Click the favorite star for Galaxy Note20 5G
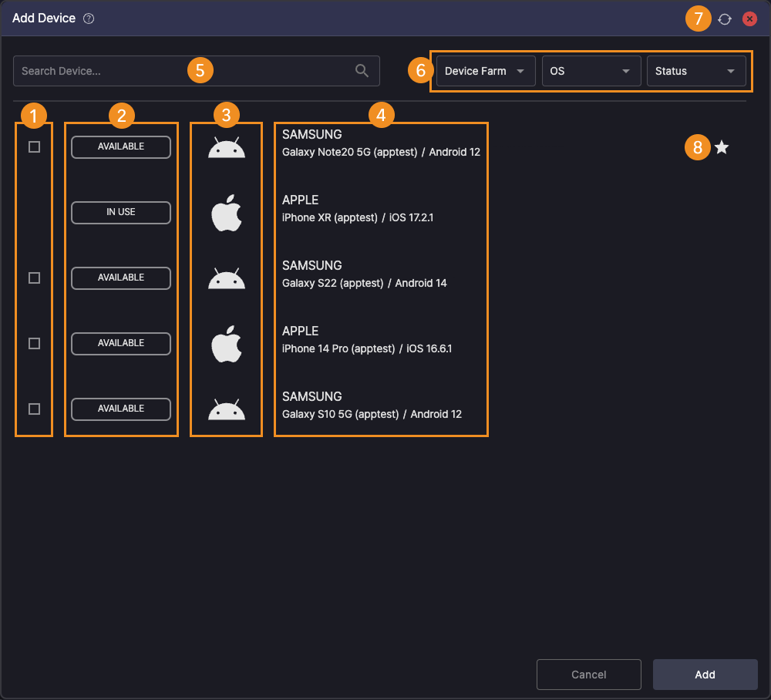This screenshot has width=771, height=700. click(722, 147)
